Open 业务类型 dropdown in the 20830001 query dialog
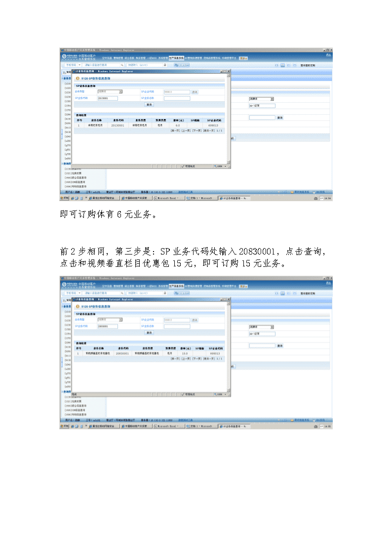 [110, 320]
